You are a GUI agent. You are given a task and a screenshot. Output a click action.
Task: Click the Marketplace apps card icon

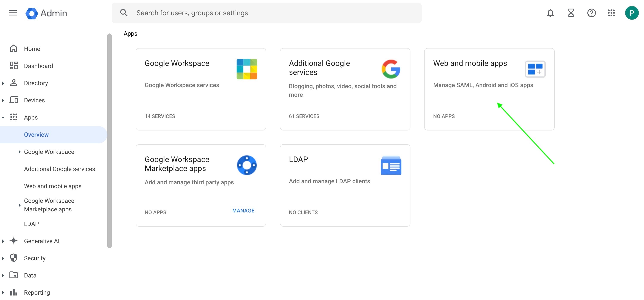click(x=246, y=165)
